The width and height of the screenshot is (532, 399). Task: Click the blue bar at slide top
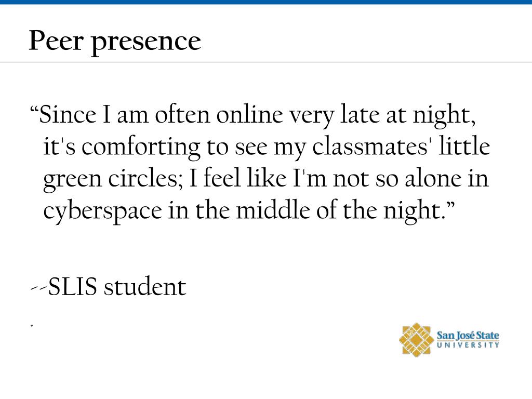[266, 2]
